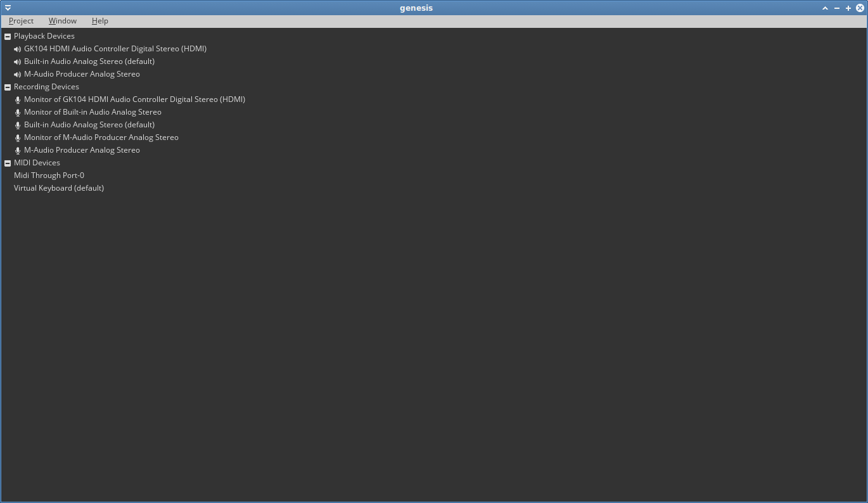The height and width of the screenshot is (503, 868).
Task: Select M-Audio Producer Analog Stereo playback device
Action: pyautogui.click(x=82, y=74)
